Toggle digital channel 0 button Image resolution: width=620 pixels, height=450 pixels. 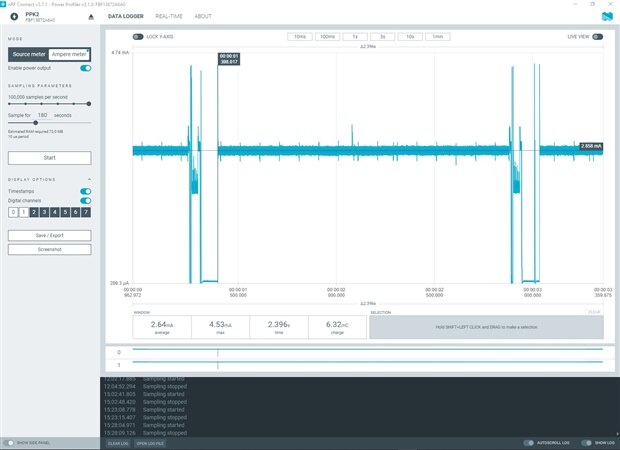(13, 212)
